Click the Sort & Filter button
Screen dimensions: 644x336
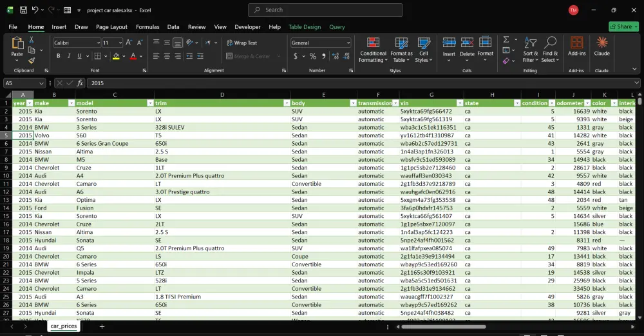point(530,50)
